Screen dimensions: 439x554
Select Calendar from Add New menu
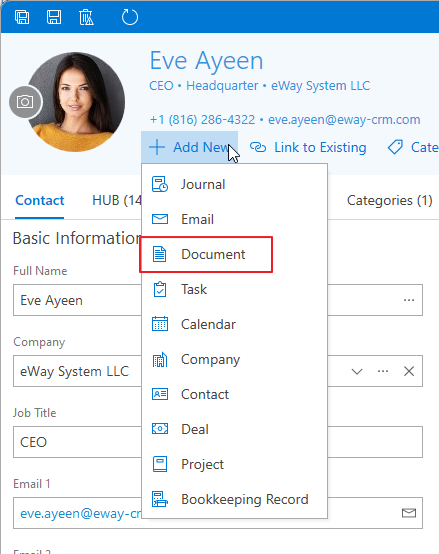pyautogui.click(x=234, y=324)
